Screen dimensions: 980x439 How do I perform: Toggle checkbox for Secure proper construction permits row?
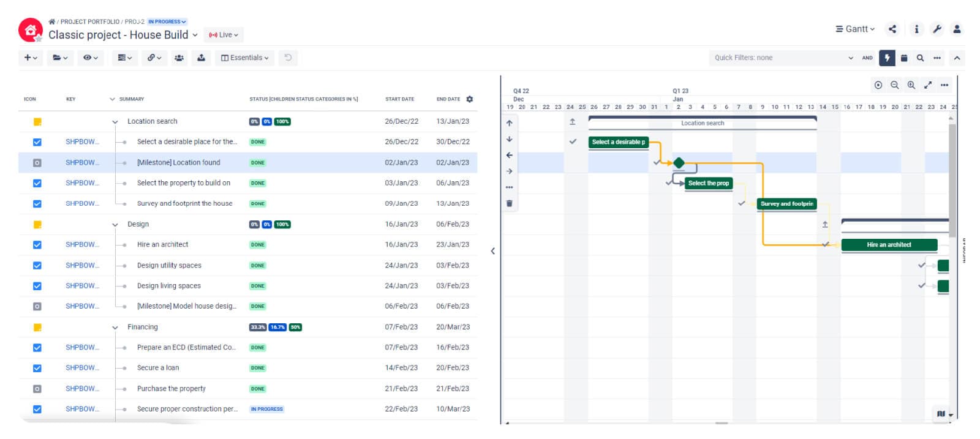tap(37, 410)
